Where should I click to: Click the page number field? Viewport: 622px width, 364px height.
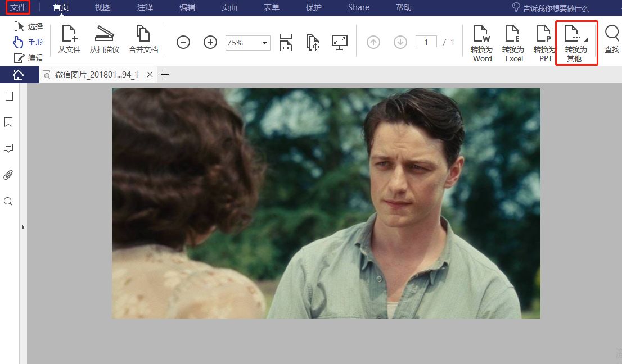pyautogui.click(x=426, y=42)
